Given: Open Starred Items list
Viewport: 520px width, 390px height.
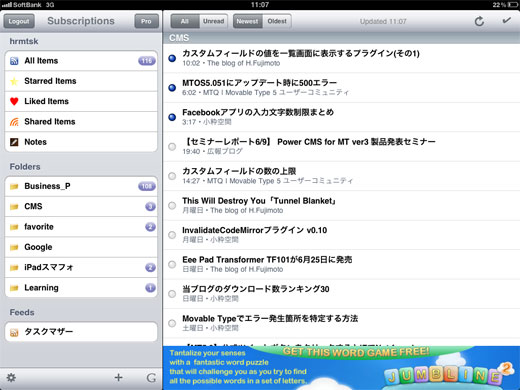Looking at the screenshot, I should (x=81, y=81).
